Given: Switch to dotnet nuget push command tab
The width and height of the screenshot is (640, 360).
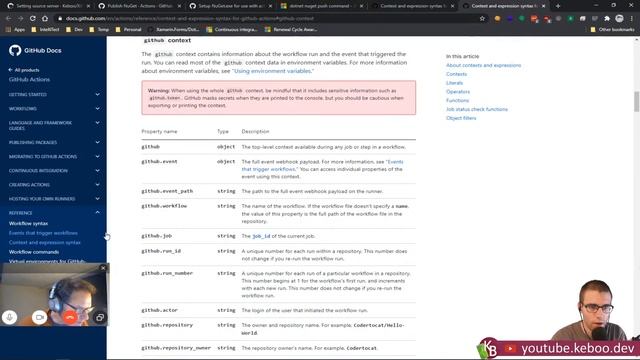Looking at the screenshot, I should tap(322, 6).
